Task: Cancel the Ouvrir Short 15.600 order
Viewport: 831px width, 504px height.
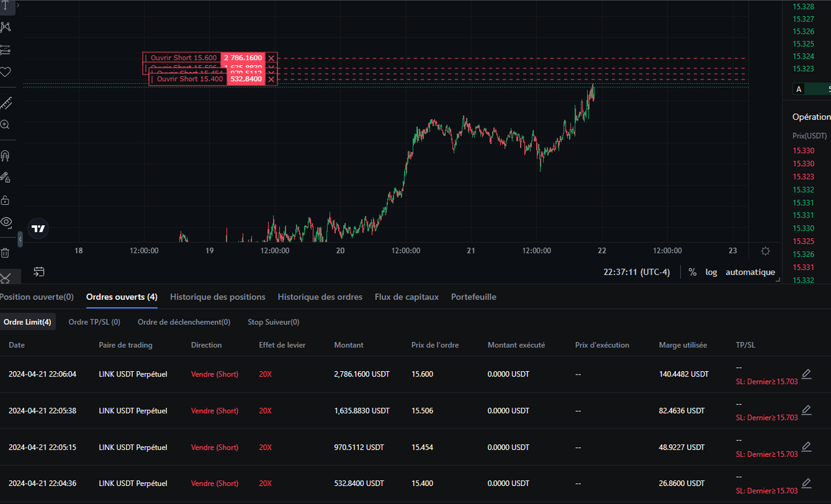Action: click(271, 58)
